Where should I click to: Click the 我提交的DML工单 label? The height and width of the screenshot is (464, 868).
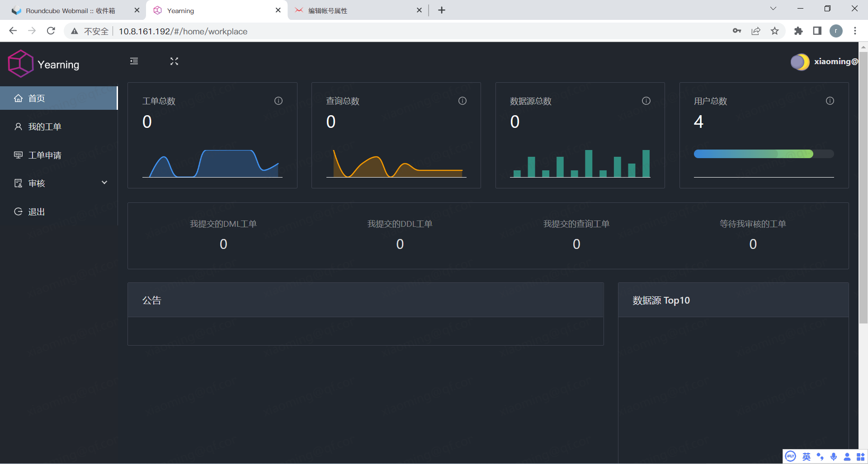pyautogui.click(x=223, y=224)
